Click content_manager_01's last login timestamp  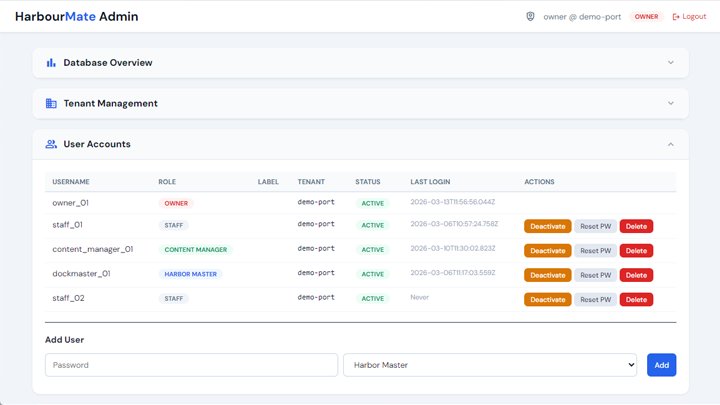(453, 248)
